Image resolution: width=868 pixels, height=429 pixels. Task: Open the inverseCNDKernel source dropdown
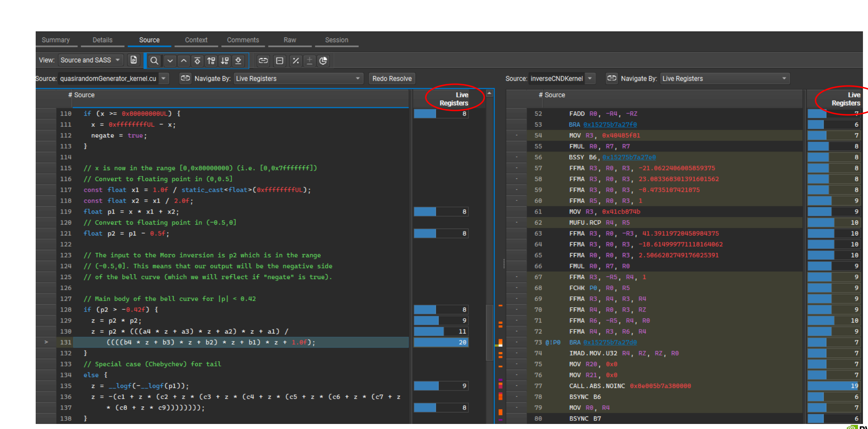pyautogui.click(x=562, y=79)
